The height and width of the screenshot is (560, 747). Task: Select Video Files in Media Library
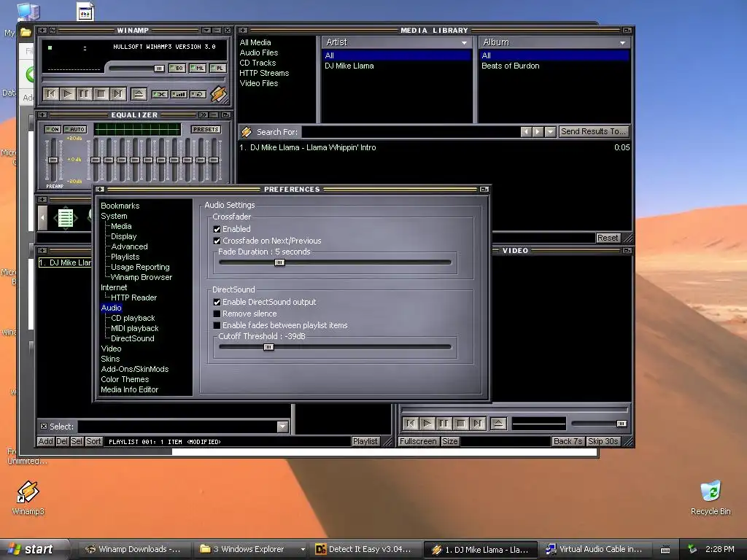point(259,83)
